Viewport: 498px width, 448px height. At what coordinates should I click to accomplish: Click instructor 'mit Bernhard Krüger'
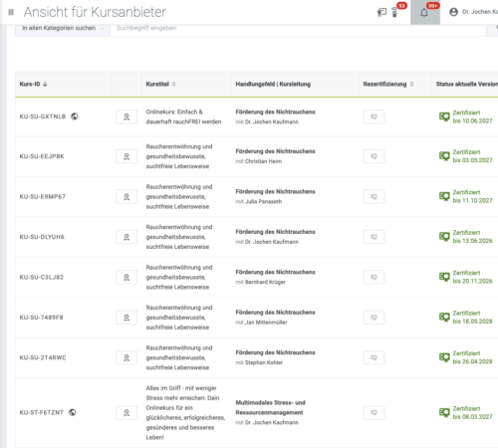[x=260, y=282]
